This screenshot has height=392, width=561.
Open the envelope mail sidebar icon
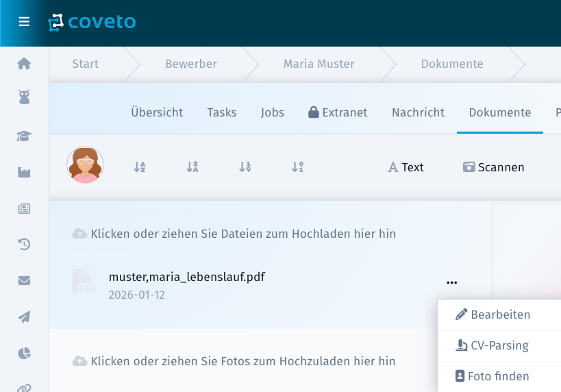click(24, 280)
